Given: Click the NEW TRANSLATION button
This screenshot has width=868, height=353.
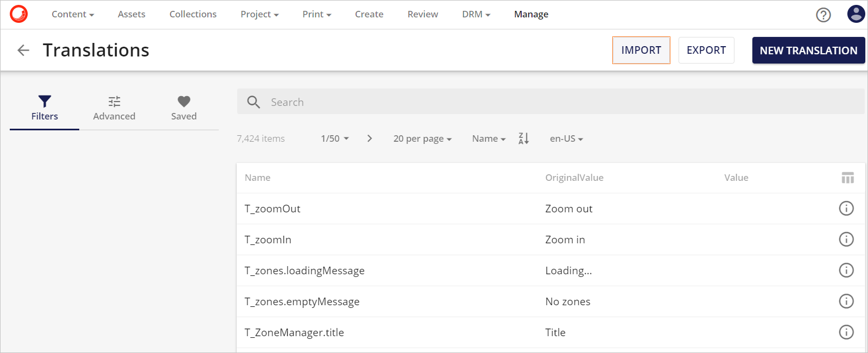Looking at the screenshot, I should (808, 51).
